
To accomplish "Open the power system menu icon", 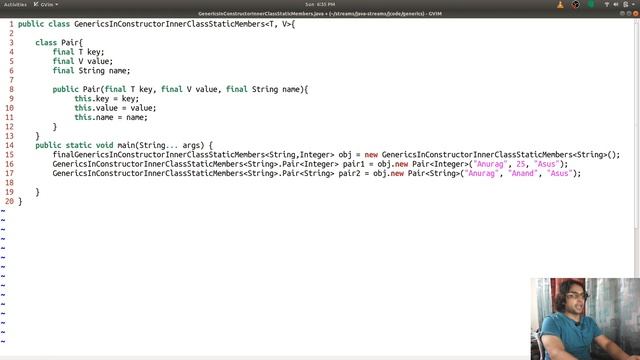I will (x=625, y=4).
